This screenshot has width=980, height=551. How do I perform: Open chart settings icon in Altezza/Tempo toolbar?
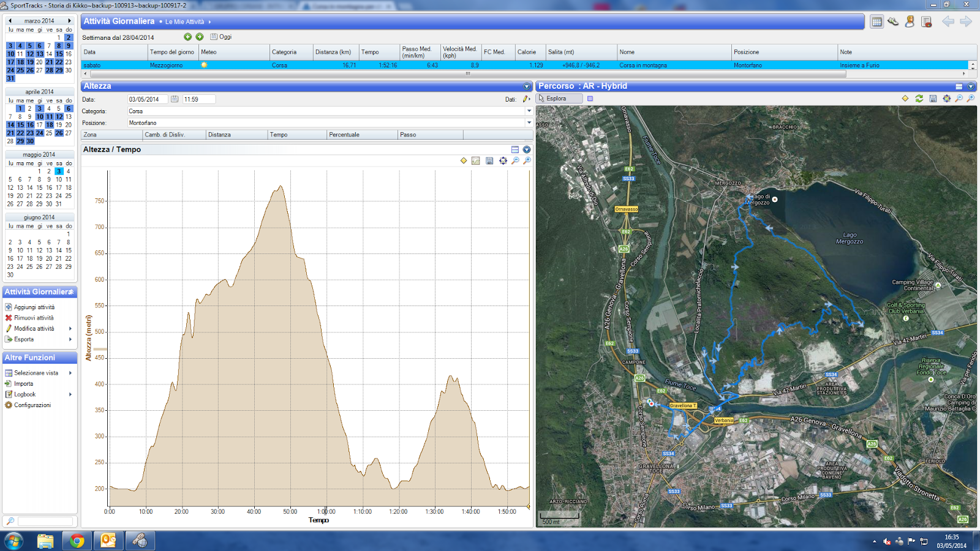(476, 160)
